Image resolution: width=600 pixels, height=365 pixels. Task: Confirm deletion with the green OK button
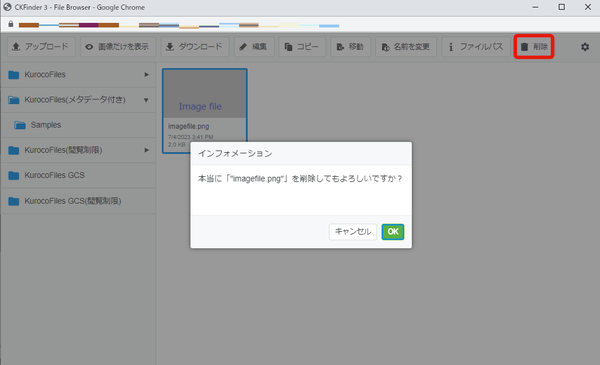[x=393, y=232]
